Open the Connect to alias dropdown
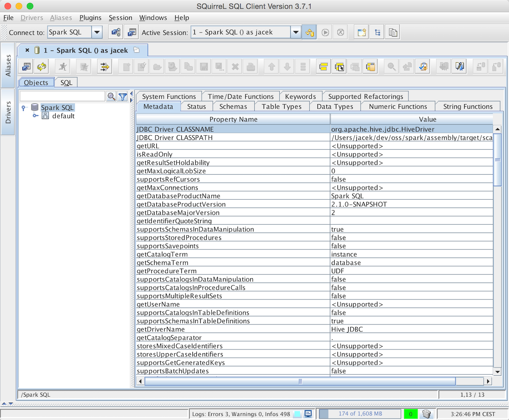The width and height of the screenshot is (509, 420). (x=97, y=32)
